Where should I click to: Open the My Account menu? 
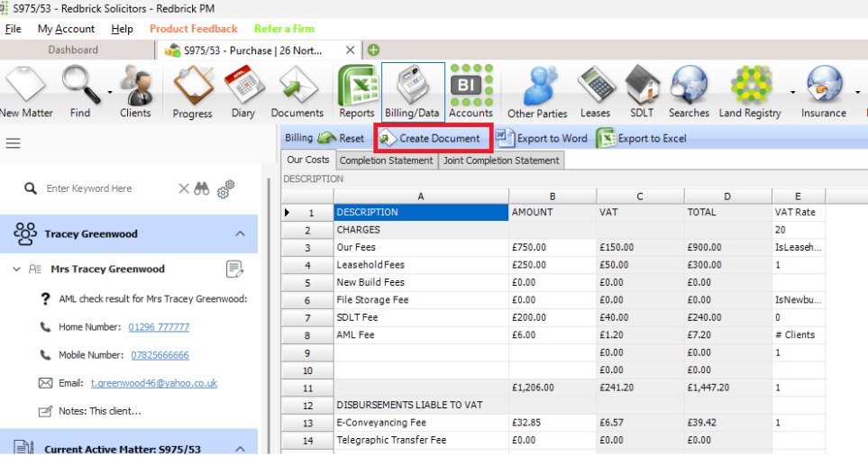(66, 29)
